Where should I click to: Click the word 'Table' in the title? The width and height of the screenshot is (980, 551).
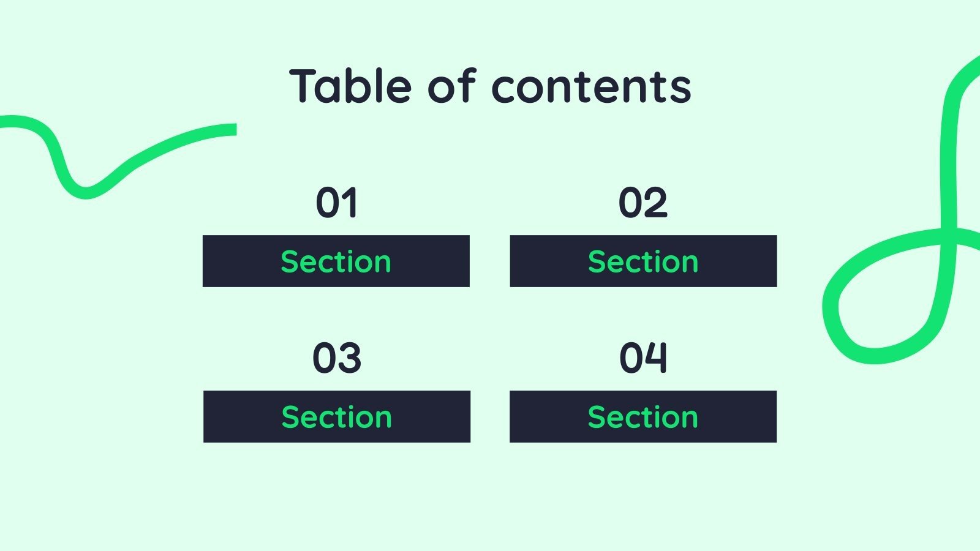pos(350,86)
